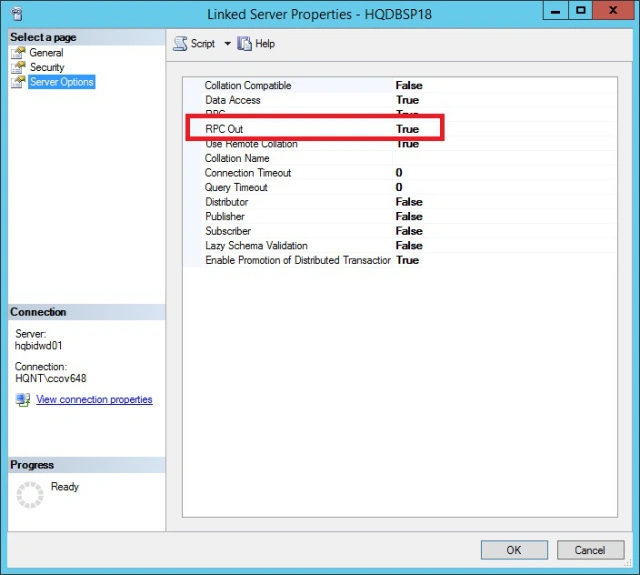Select the Lazy Schema Validation row
The height and width of the screenshot is (575, 640).
click(400, 246)
